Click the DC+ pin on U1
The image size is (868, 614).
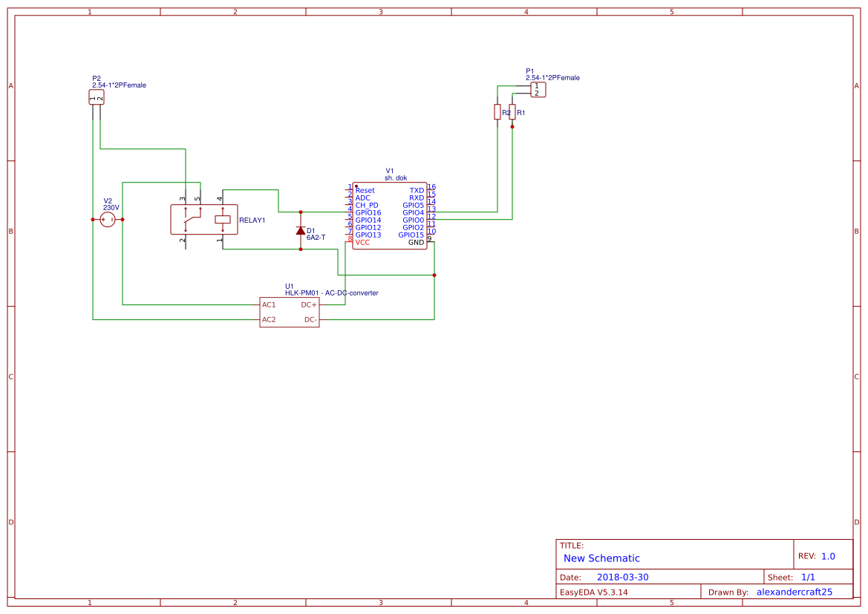coord(310,304)
